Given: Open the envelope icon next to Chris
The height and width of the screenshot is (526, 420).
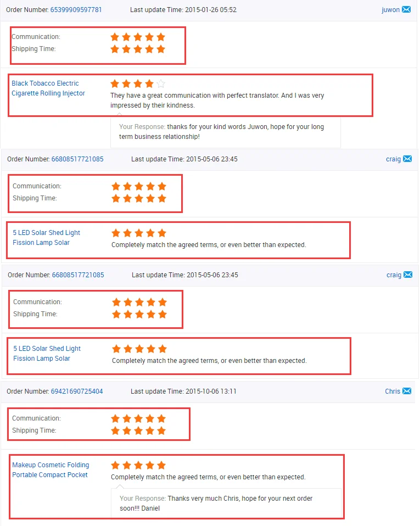Looking at the screenshot, I should (407, 391).
